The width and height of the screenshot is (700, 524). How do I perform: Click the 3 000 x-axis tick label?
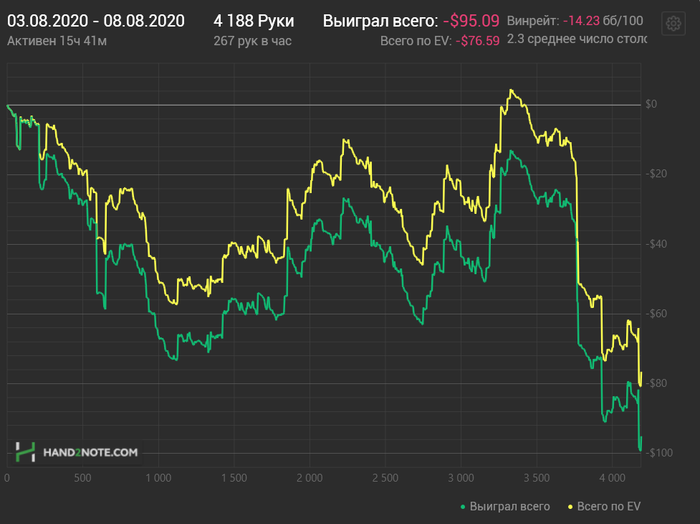coord(461,478)
